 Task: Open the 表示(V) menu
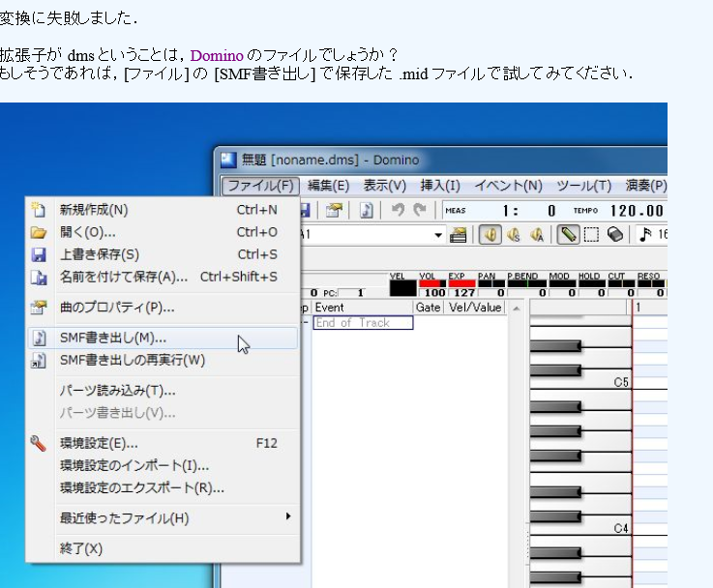tap(385, 186)
